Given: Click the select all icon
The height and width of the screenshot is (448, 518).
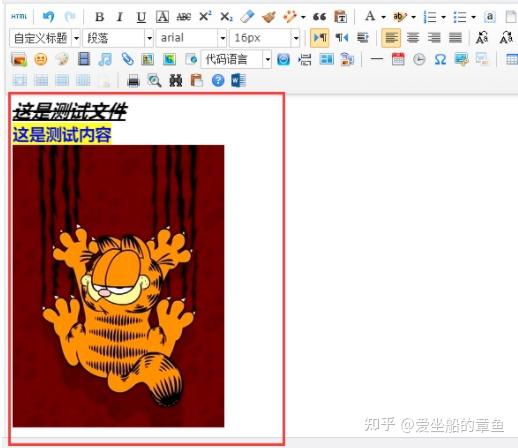Looking at the screenshot, I should (x=490, y=17).
